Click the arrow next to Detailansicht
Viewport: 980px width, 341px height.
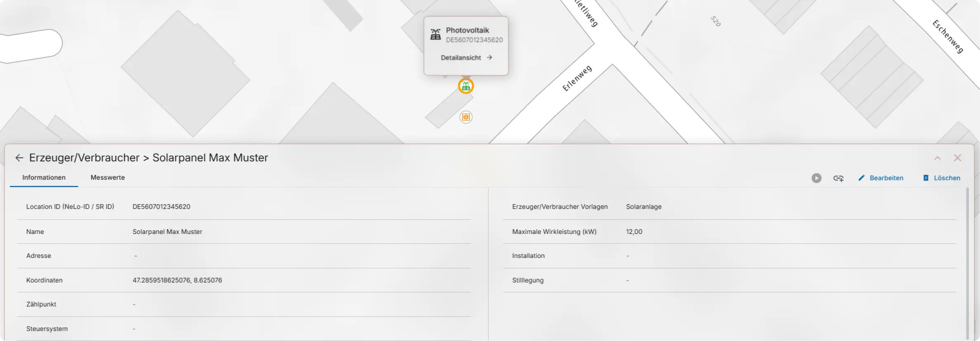pos(489,57)
